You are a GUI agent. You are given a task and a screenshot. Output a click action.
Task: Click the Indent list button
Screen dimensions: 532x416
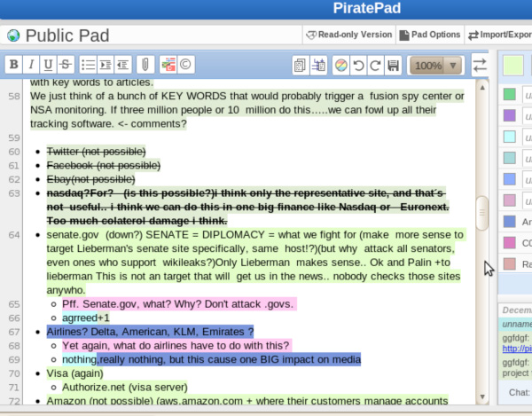pos(106,64)
